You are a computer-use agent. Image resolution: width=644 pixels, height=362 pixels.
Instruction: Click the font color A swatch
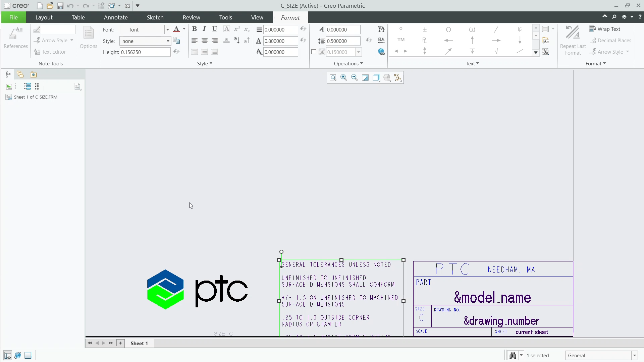point(176,29)
